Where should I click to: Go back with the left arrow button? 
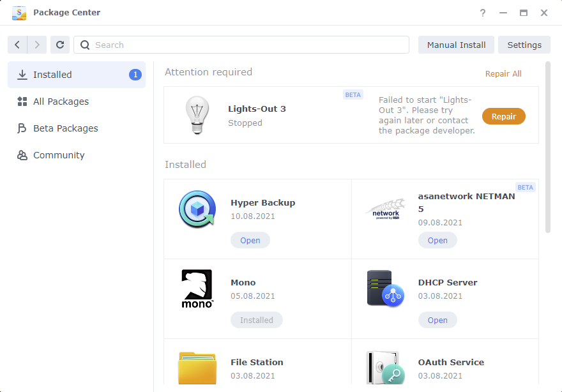(17, 45)
